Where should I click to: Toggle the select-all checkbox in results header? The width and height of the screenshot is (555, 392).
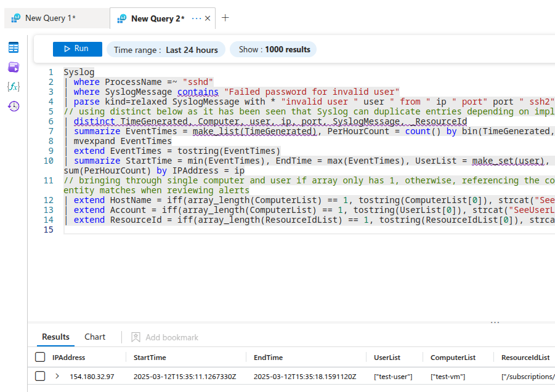click(40, 357)
